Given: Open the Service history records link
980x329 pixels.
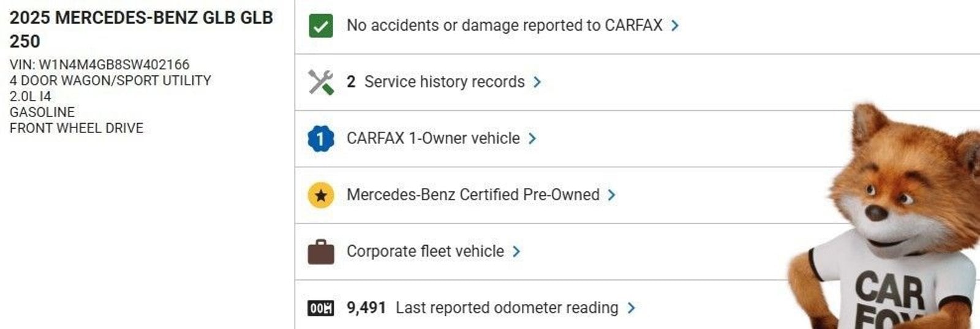Looking at the screenshot, I should click(x=444, y=82).
